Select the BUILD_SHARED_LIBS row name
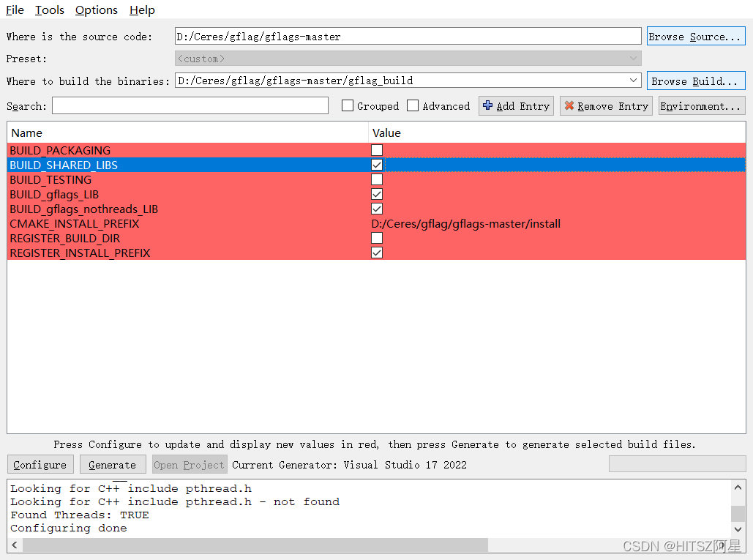This screenshot has width=753, height=560. pyautogui.click(x=64, y=165)
